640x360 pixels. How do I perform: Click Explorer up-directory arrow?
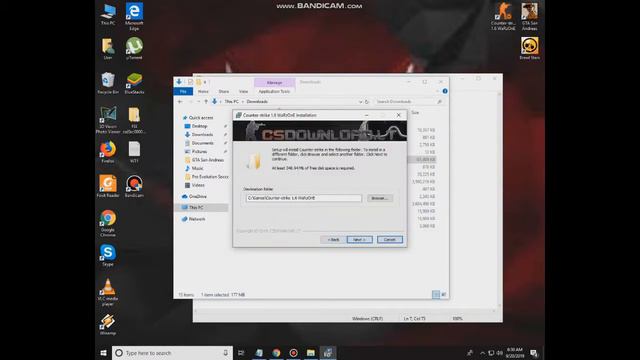click(206, 102)
